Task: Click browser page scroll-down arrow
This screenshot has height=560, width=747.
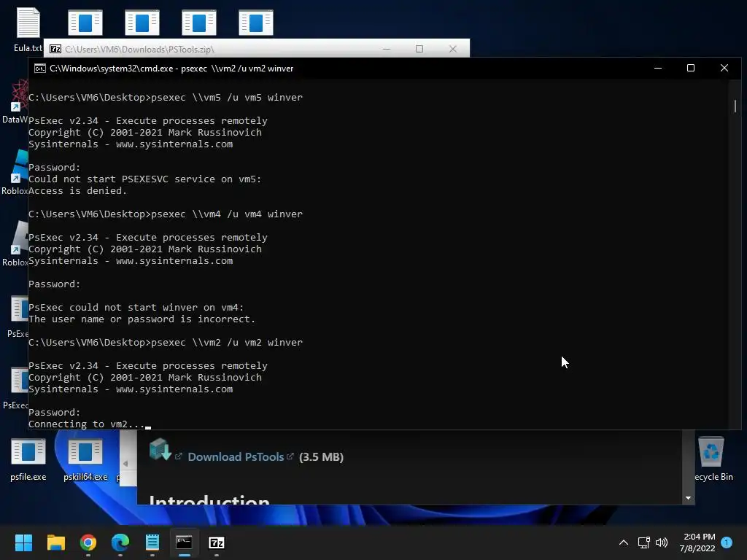Action: pyautogui.click(x=688, y=498)
